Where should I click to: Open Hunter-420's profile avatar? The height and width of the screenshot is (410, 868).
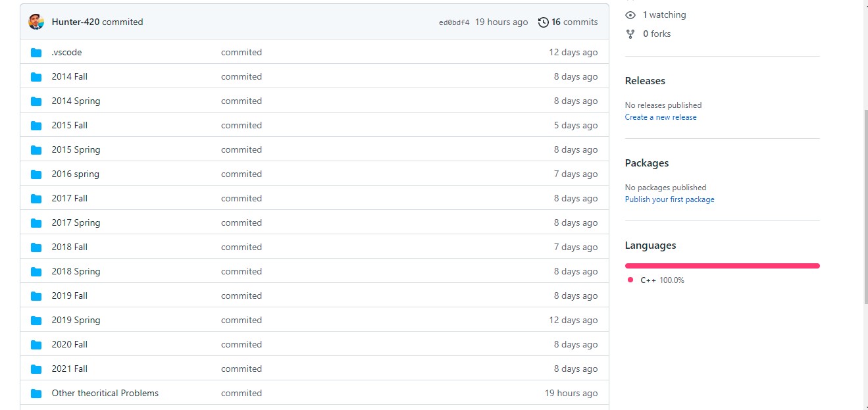[36, 21]
